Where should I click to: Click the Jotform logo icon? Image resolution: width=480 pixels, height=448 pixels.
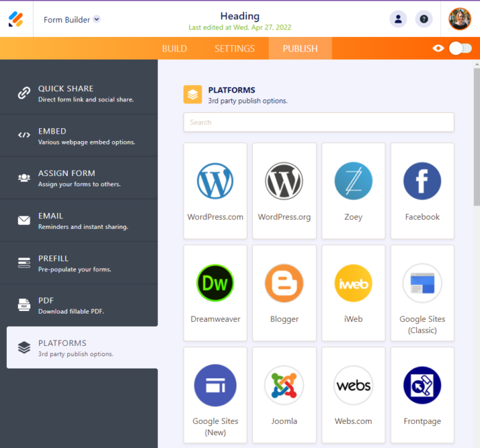[16, 19]
